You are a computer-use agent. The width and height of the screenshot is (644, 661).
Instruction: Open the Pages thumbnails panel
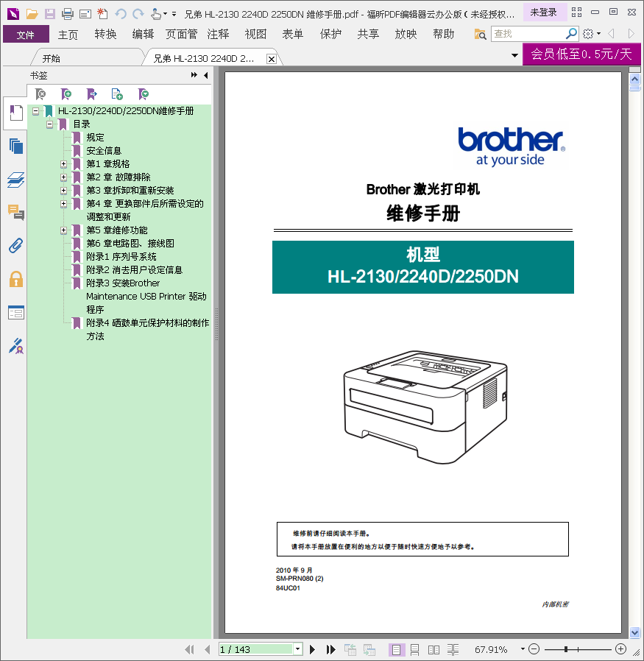coord(16,146)
